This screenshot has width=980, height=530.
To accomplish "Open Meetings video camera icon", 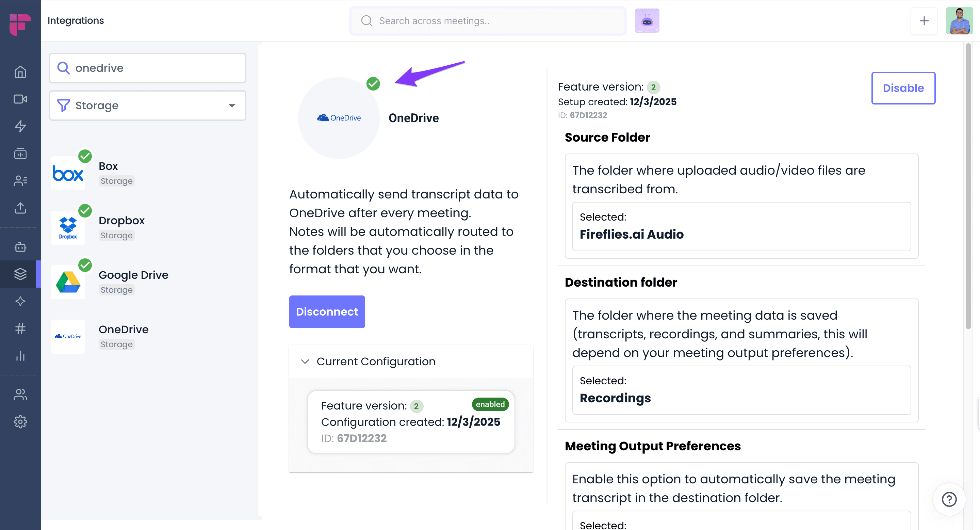I will click(20, 99).
